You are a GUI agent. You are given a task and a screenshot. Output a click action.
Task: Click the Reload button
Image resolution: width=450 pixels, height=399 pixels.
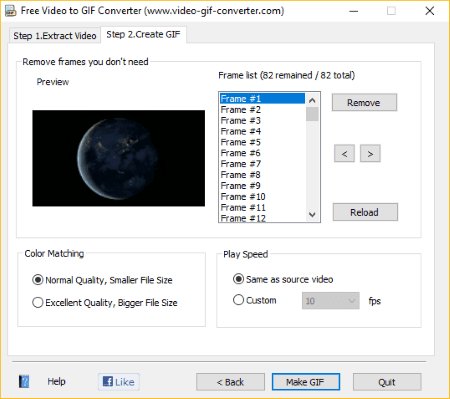point(365,212)
